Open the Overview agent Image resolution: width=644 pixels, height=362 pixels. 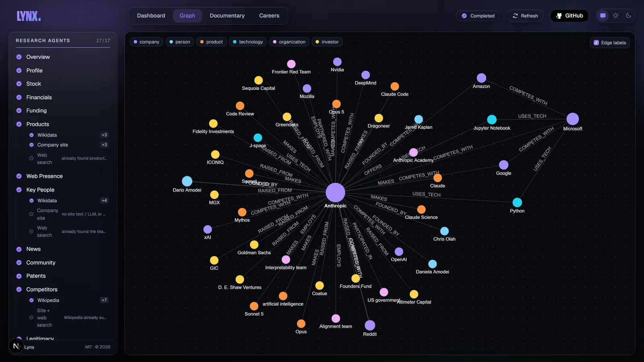(x=63, y=57)
